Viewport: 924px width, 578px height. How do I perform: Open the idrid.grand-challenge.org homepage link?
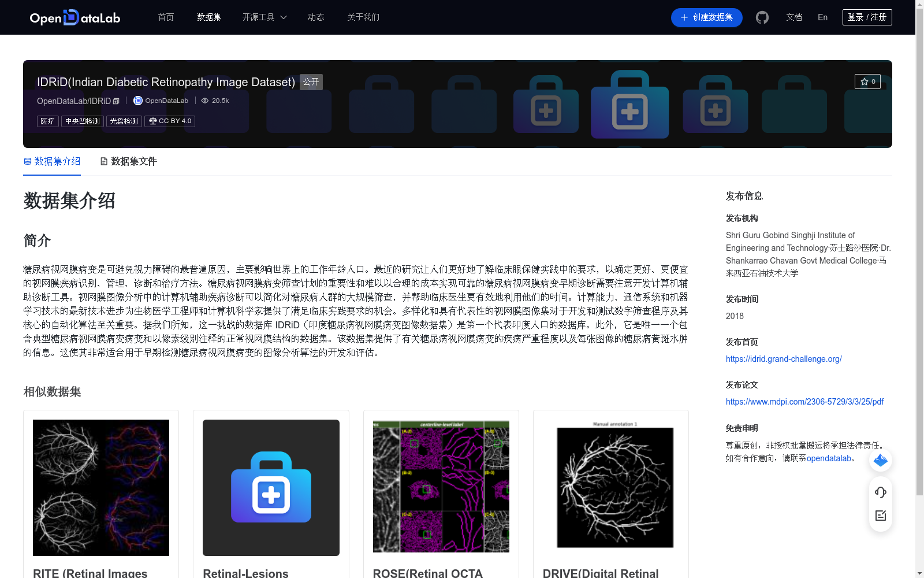[x=784, y=359]
